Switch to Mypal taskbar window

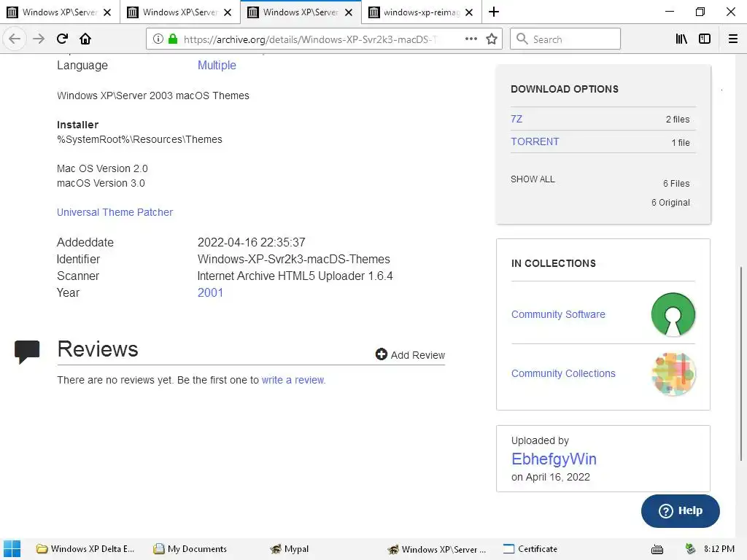pos(289,549)
